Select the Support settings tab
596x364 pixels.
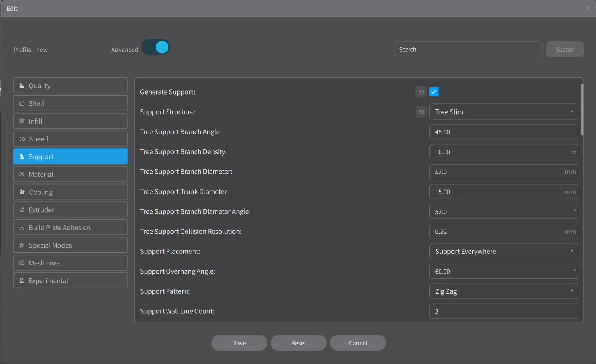coord(70,157)
